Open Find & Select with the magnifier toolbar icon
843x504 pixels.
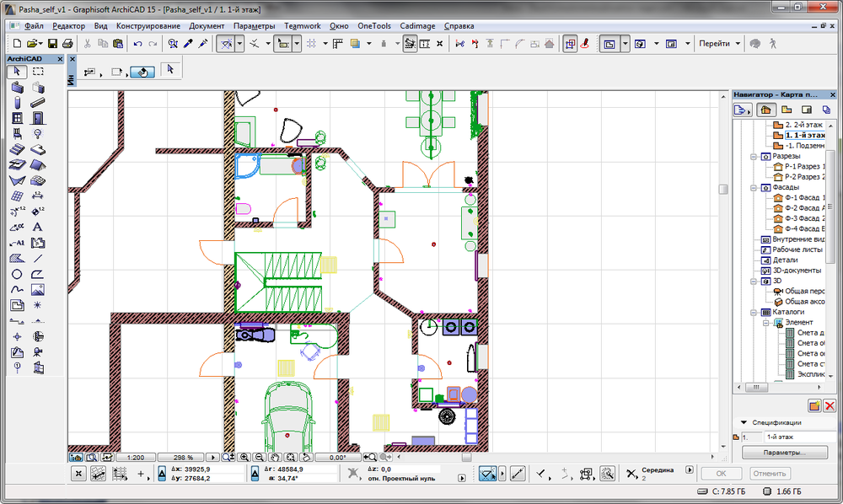(x=172, y=43)
